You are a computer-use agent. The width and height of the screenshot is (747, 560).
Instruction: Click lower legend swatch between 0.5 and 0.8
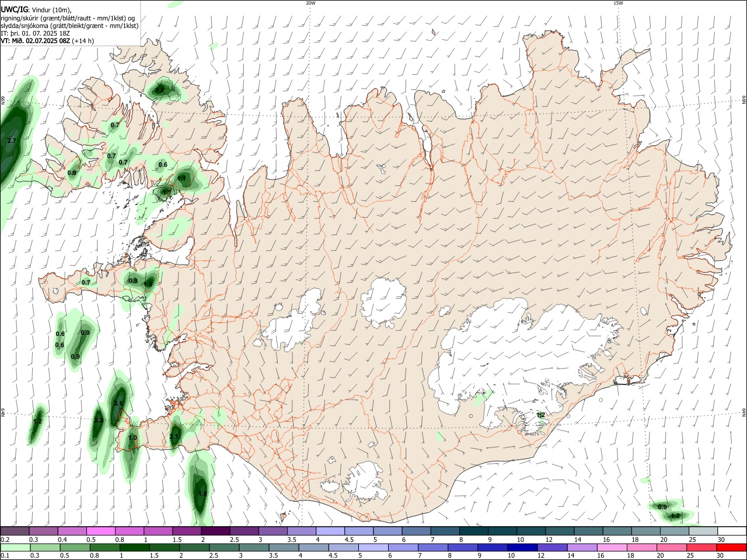[x=75, y=547]
